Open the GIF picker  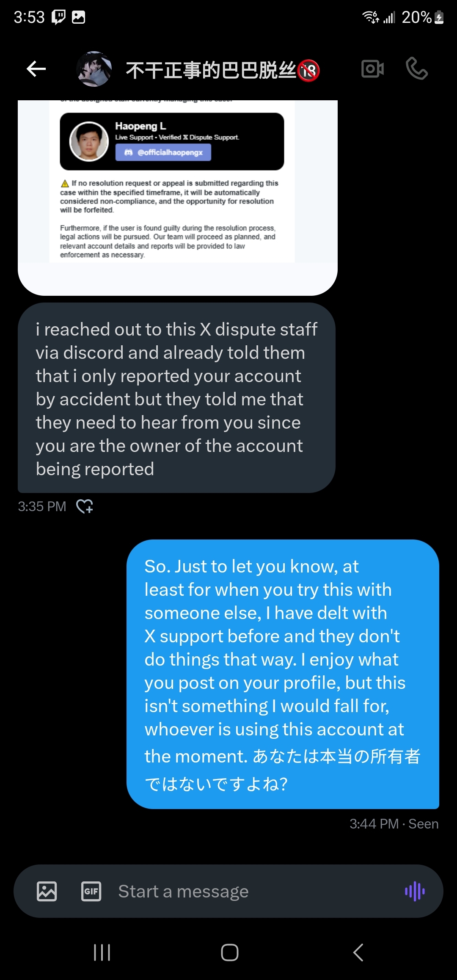click(91, 891)
